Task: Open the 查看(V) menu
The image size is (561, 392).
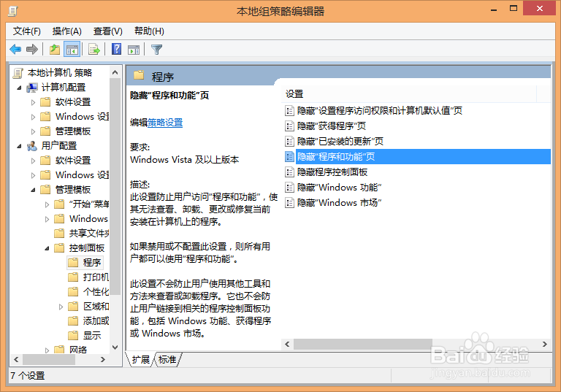Action: click(x=107, y=31)
